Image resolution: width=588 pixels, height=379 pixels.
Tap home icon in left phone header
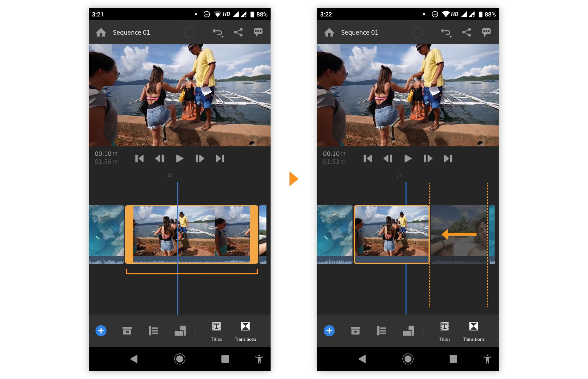(x=101, y=32)
